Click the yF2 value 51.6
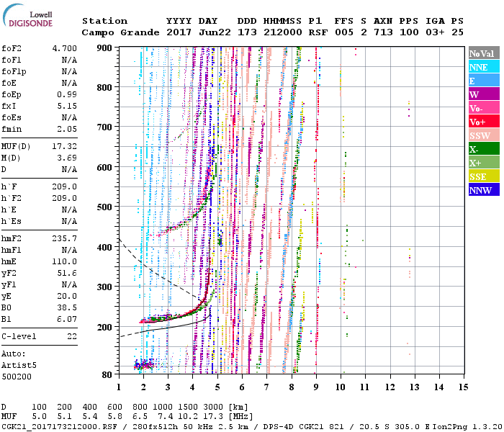This screenshot has width=504, height=432. (x=67, y=273)
